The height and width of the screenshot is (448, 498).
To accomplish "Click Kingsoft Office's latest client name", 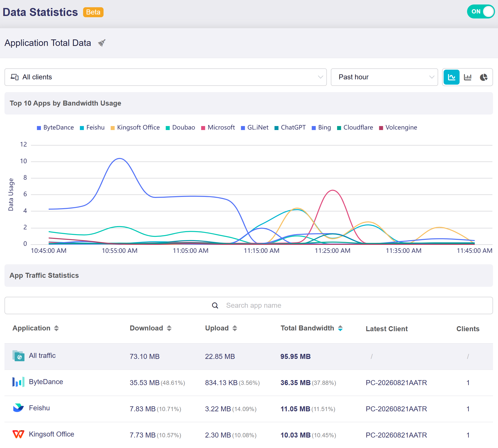I will [396, 435].
